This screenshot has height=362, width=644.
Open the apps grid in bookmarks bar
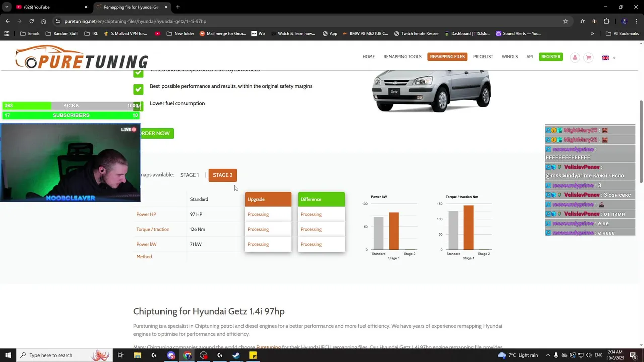(x=7, y=34)
